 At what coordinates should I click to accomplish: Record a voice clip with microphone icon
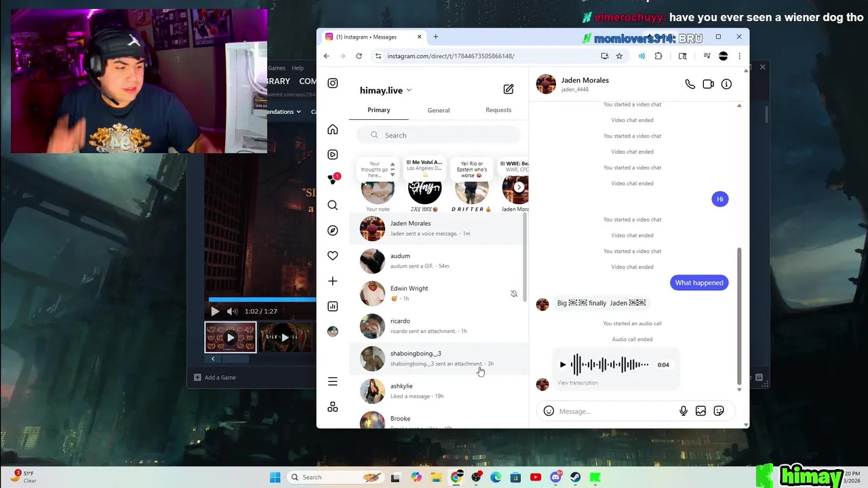click(x=684, y=411)
